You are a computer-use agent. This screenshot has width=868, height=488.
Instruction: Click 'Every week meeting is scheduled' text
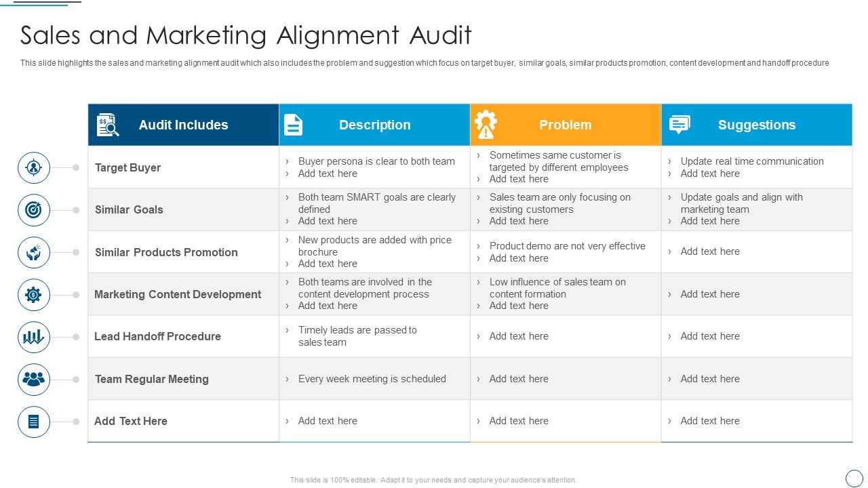pos(372,379)
